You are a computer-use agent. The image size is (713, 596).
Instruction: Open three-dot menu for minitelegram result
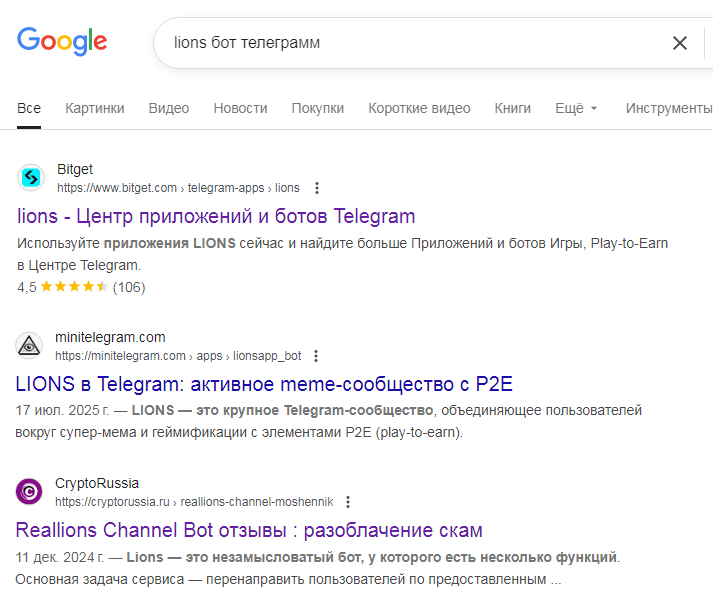pyautogui.click(x=317, y=356)
